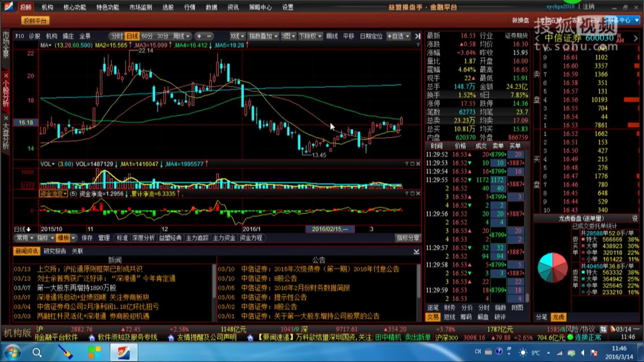644x362 pixels.
Task: Open the 市场监测 menu
Action: click(x=141, y=7)
